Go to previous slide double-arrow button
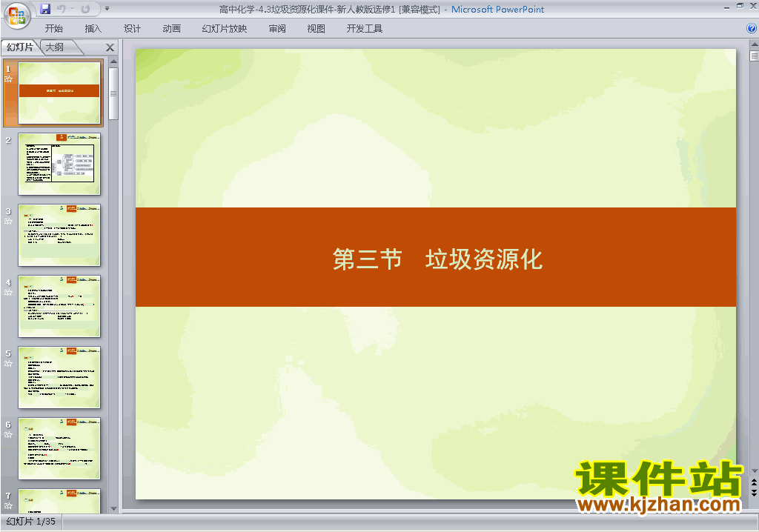Viewport: 759px width, 532px height. pyautogui.click(x=754, y=482)
